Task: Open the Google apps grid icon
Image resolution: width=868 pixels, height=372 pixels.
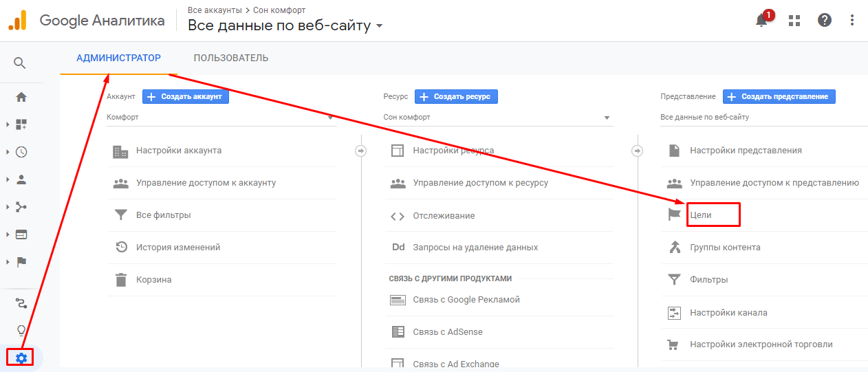Action: [794, 20]
